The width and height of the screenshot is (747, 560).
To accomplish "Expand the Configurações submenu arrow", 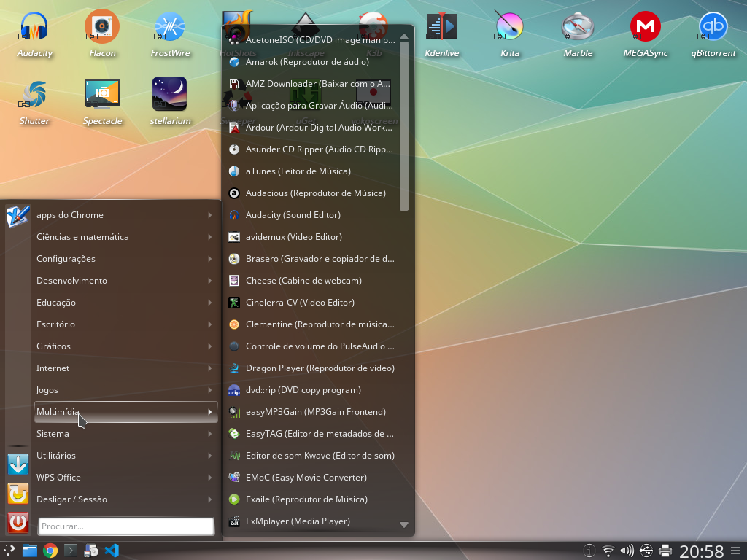I will tap(209, 259).
